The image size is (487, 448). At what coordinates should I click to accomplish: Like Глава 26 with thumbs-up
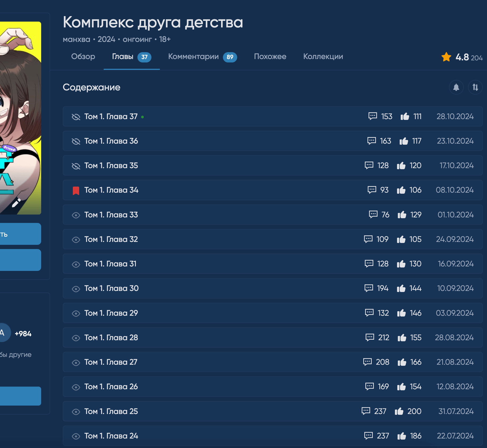401,387
